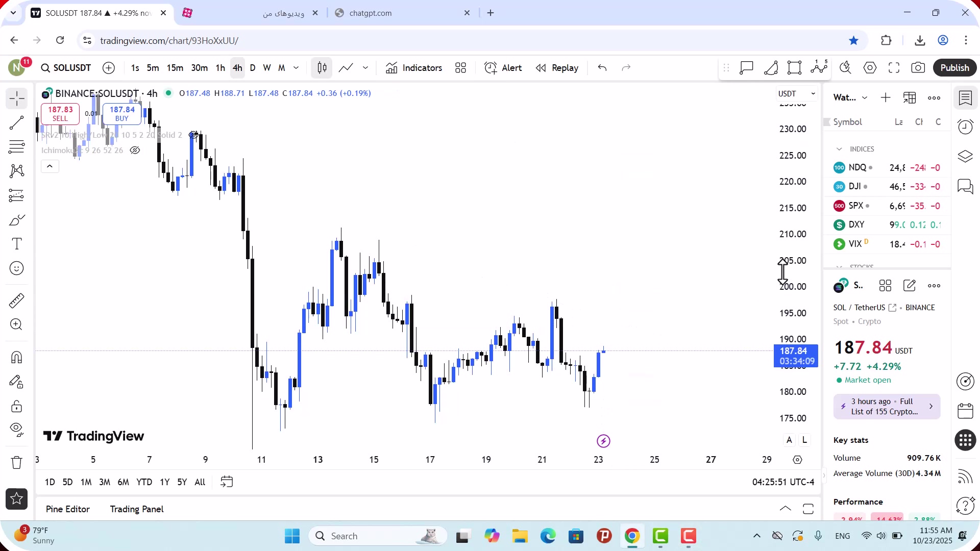Image resolution: width=980 pixels, height=551 pixels.
Task: Toggle lock all drawing tools
Action: [17, 407]
